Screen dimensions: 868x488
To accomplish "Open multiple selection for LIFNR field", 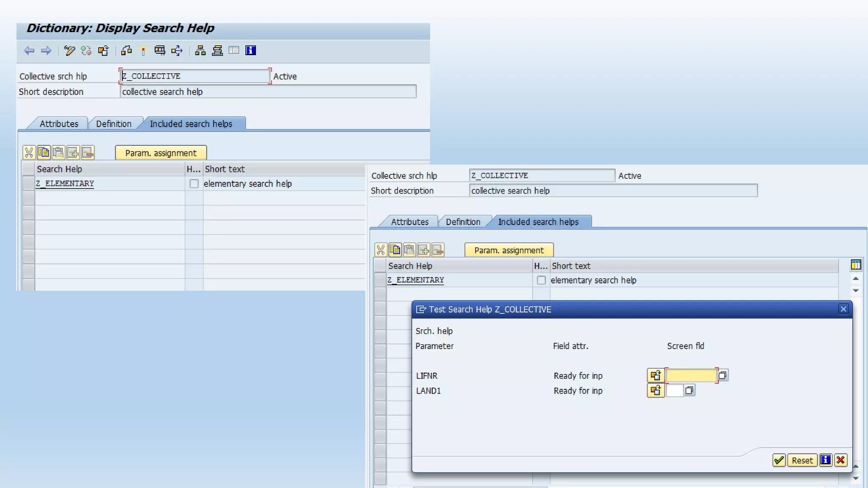I will pyautogui.click(x=723, y=375).
